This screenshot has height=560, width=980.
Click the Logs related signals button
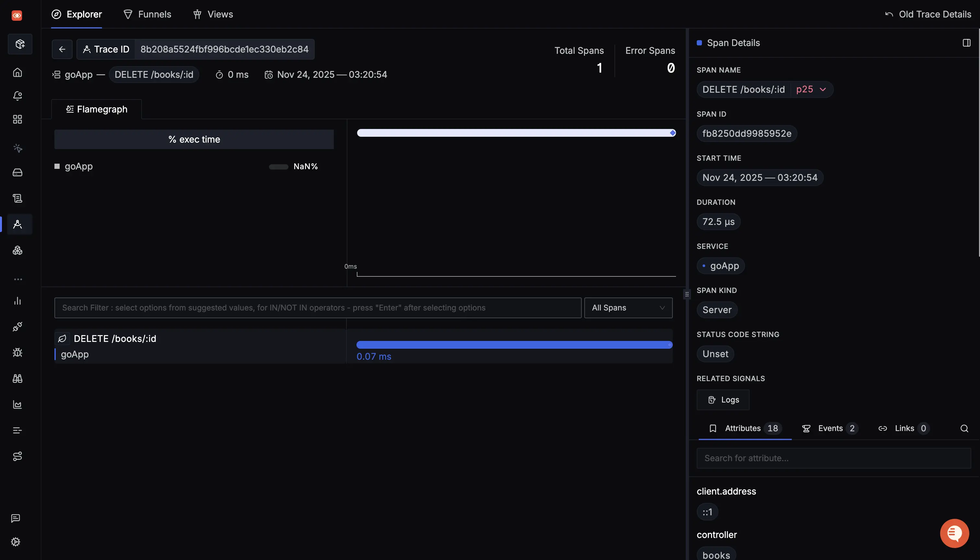(x=723, y=400)
